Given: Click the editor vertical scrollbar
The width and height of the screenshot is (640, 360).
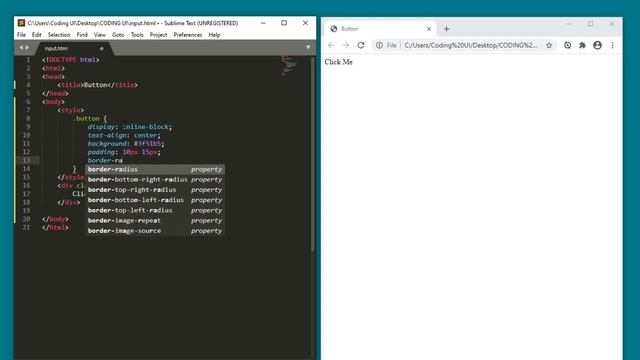Looking at the screenshot, I should coord(313,154).
